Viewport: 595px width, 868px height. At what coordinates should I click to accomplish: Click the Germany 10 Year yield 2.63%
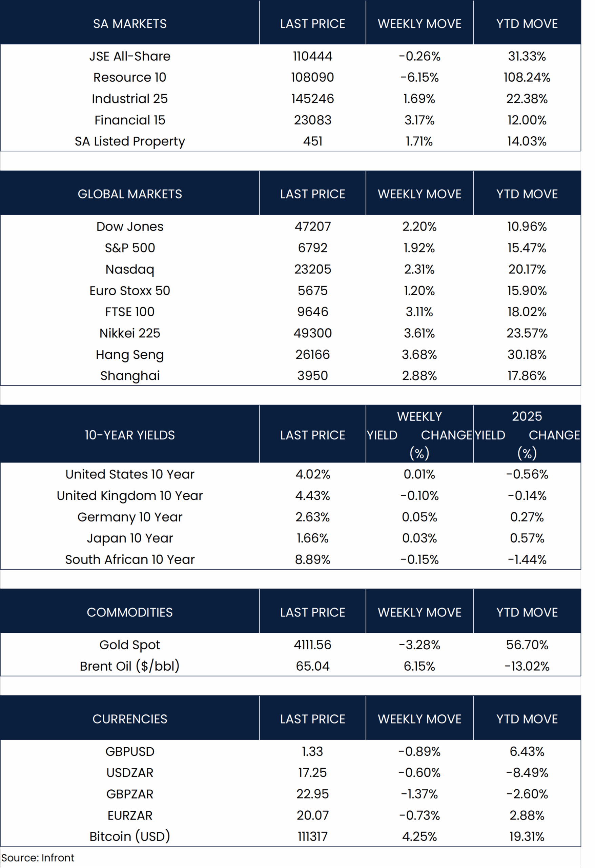[312, 517]
